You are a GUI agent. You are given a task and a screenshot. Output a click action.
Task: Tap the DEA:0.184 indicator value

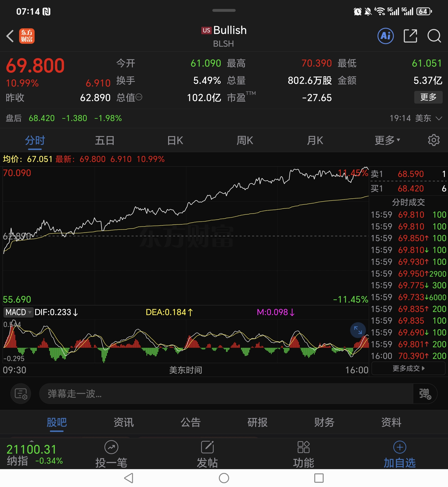[x=169, y=312]
